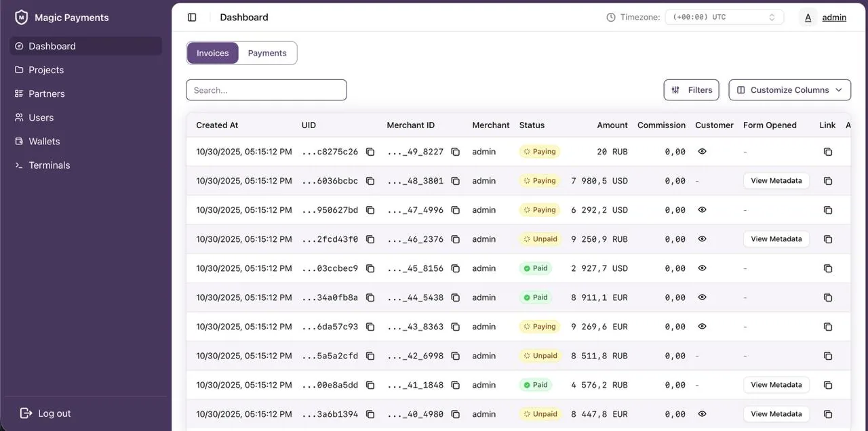The image size is (868, 431).
Task: Open the Timezone UTC dropdown
Action: point(724,18)
